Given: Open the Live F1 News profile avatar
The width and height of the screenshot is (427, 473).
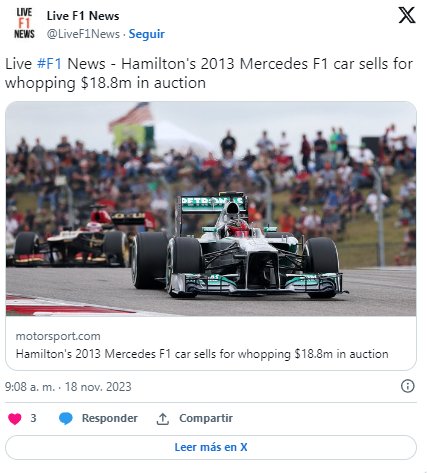Looking at the screenshot, I should point(24,23).
